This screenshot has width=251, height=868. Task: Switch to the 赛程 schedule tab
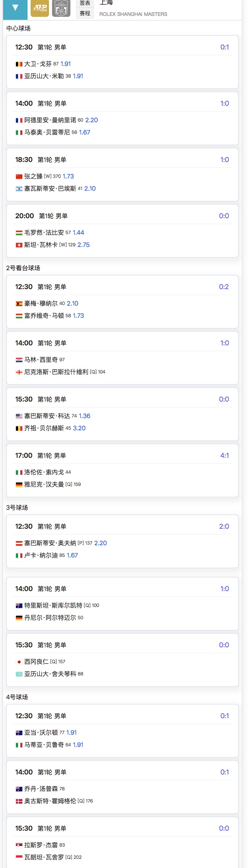click(85, 13)
